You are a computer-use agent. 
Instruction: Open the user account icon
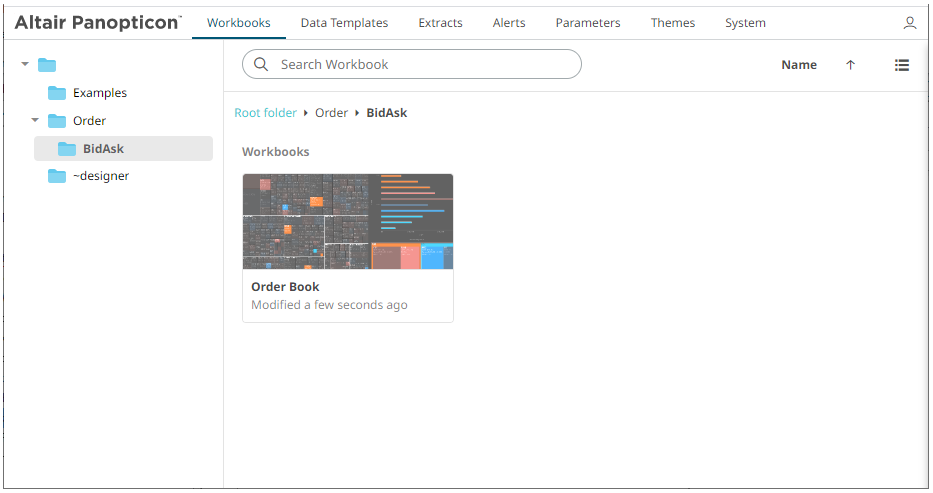coord(910,23)
